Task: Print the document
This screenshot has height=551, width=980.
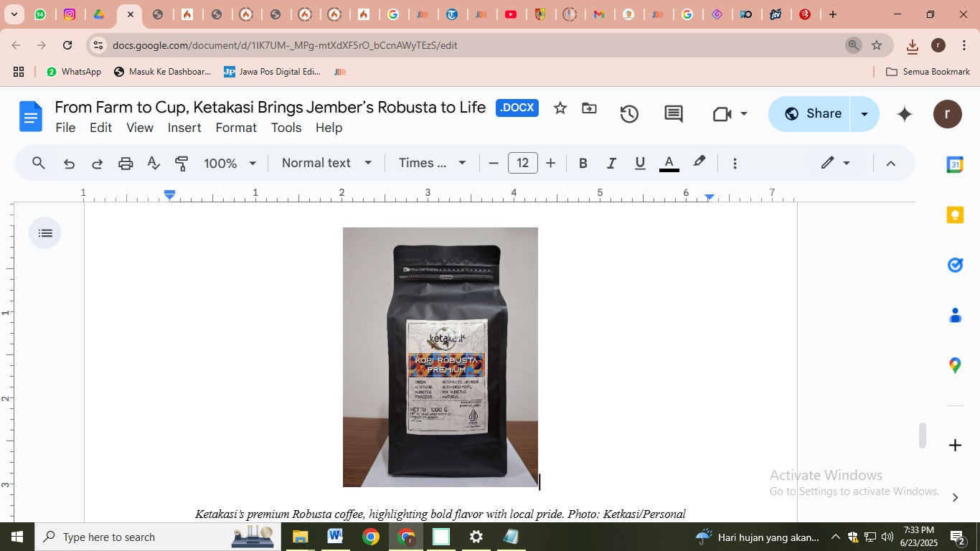Action: click(126, 164)
